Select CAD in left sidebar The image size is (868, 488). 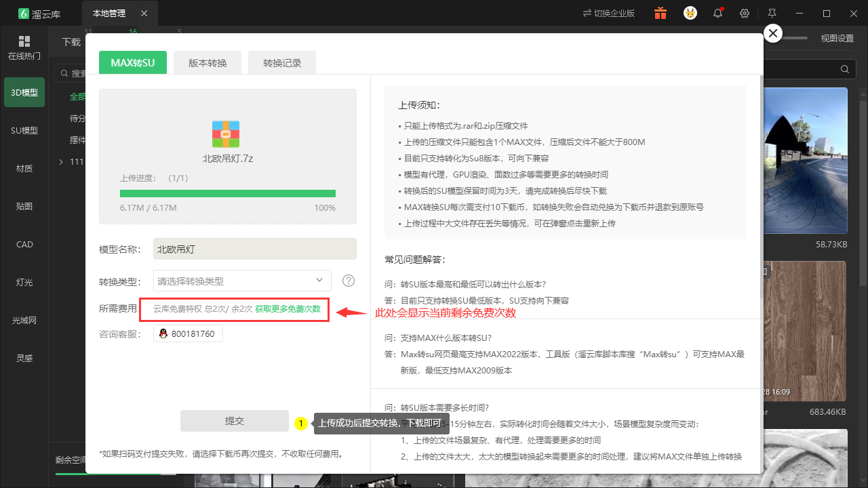click(24, 244)
